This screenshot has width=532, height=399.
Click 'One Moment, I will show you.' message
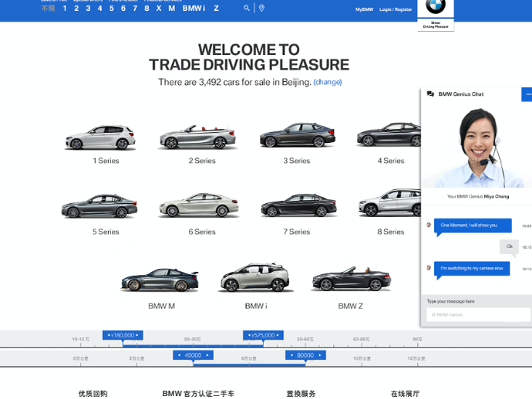point(472,226)
